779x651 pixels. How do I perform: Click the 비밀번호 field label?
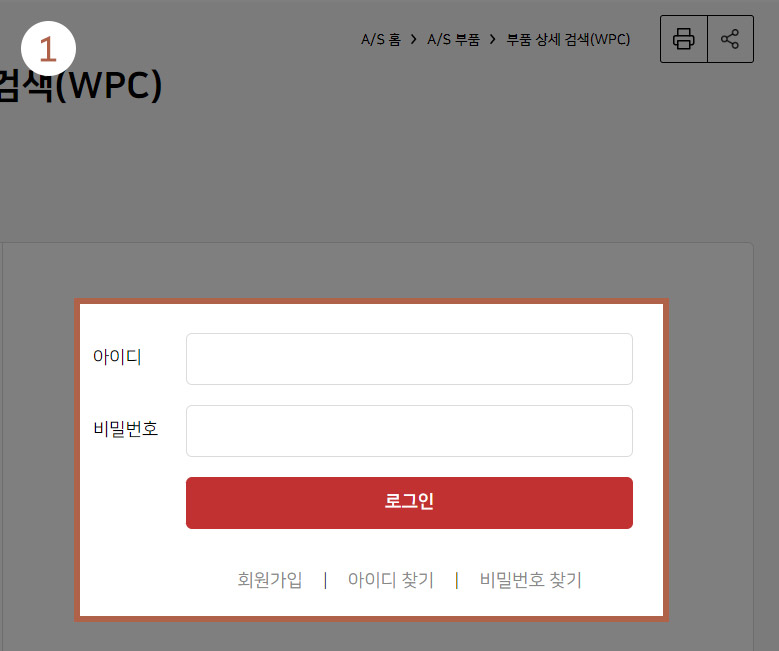pos(126,428)
